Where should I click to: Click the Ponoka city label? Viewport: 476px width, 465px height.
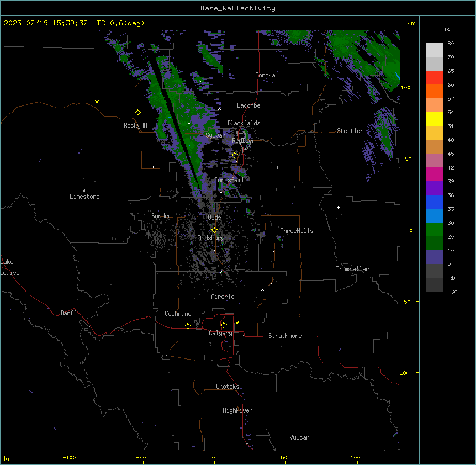(265, 75)
